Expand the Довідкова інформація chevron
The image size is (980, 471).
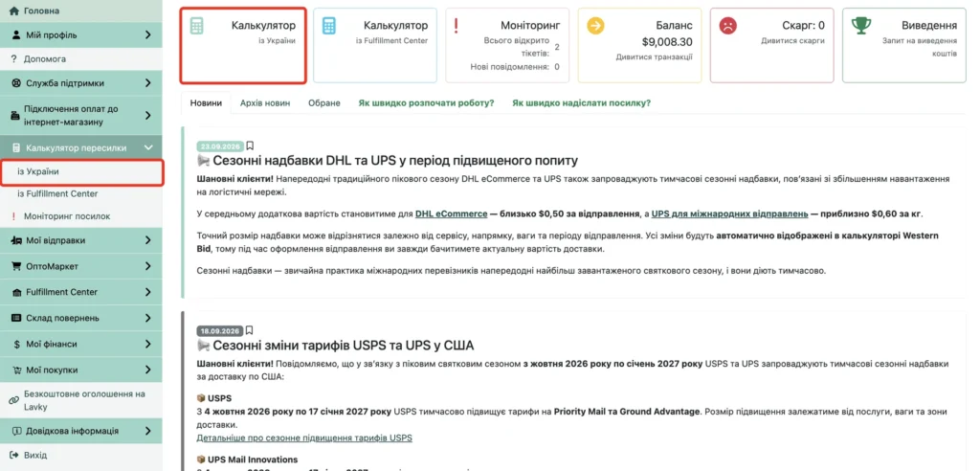click(148, 431)
